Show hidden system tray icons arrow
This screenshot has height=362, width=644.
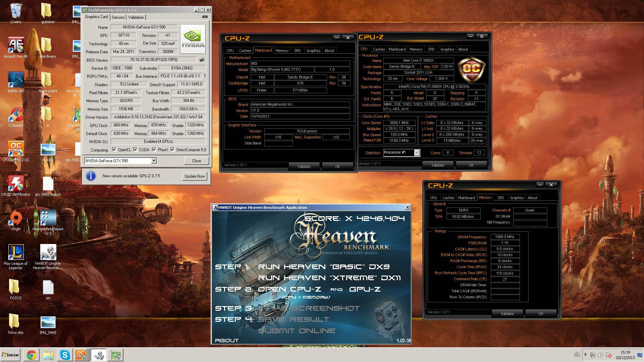[585, 355]
